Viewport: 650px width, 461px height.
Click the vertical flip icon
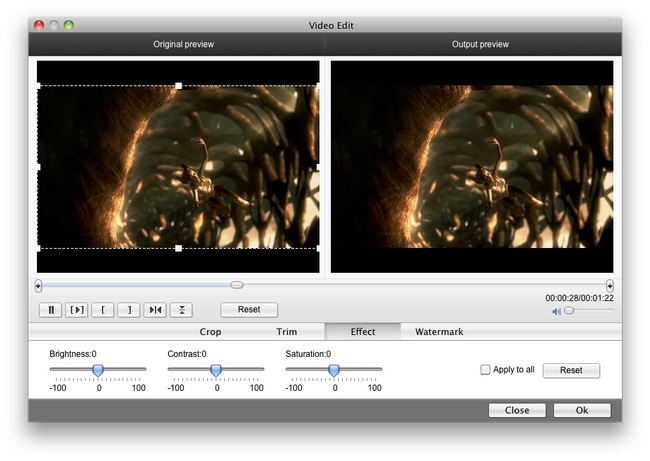(x=181, y=310)
